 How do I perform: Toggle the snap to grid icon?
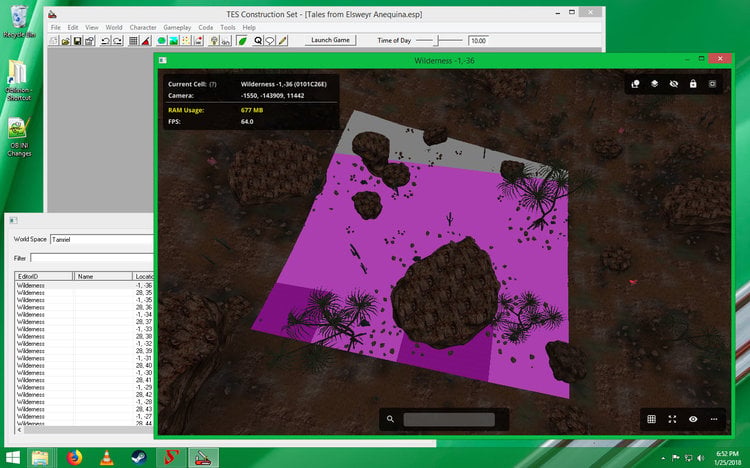pyautogui.click(x=133, y=41)
